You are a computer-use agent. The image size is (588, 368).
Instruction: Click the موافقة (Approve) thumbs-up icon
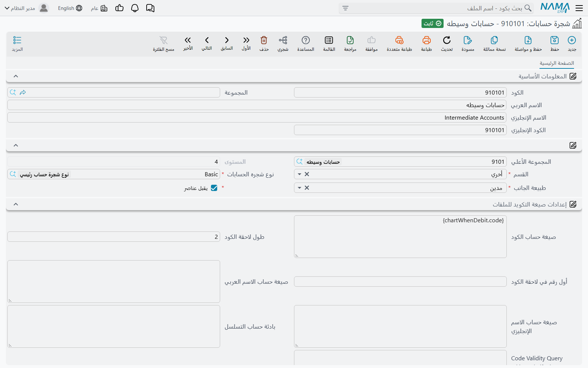pyautogui.click(x=372, y=40)
